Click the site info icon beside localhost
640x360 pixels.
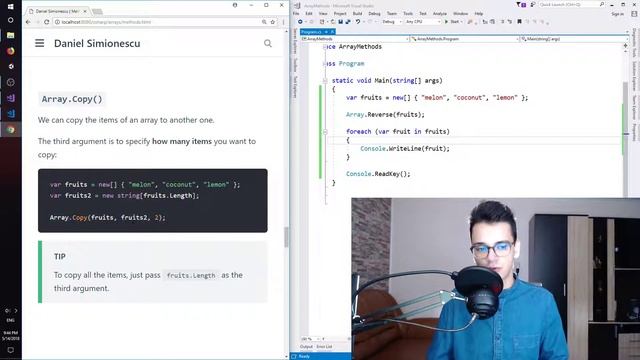(57, 22)
